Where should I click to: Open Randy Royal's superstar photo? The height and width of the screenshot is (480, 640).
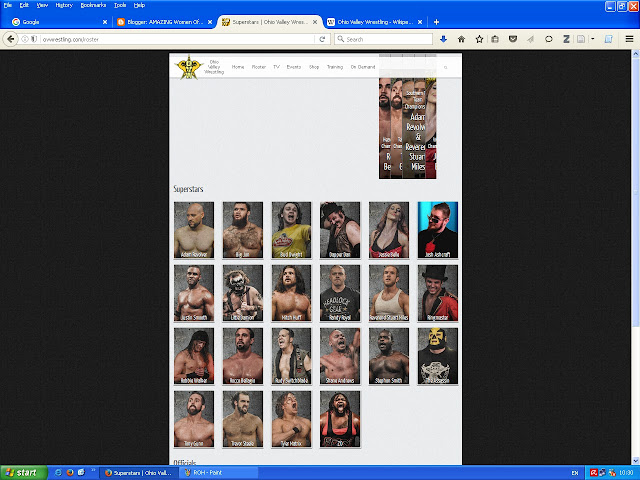pyautogui.click(x=340, y=293)
